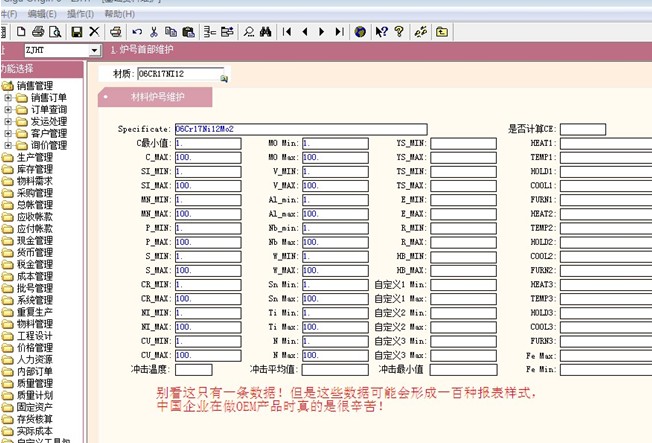652x443 pixels.
Task: Expand the 客户管理 tree node
Action: [9, 133]
